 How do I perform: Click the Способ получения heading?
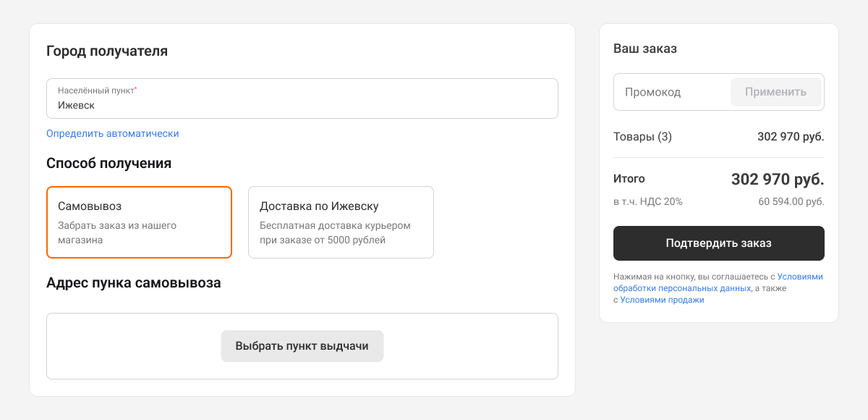(x=109, y=164)
